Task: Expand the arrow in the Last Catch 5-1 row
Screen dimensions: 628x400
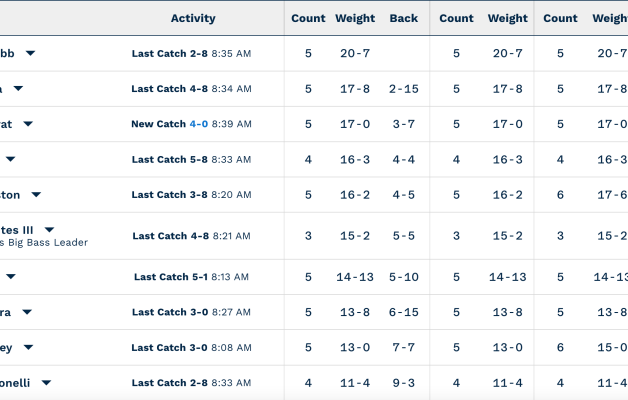Action: click(10, 277)
